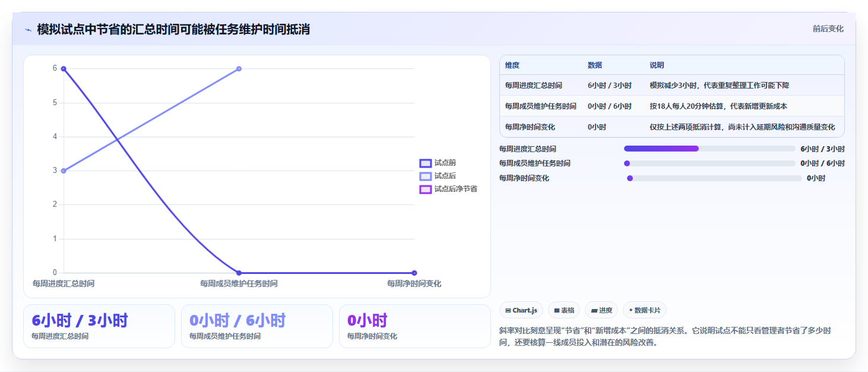868x372 pixels.
Task: Click the 数据 table column header
Action: tap(595, 65)
